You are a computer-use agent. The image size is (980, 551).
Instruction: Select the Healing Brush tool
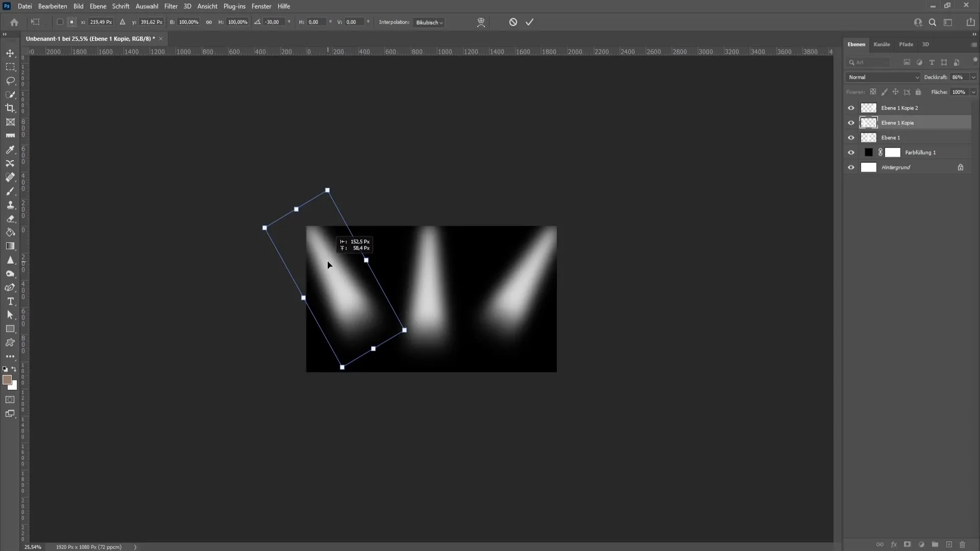tap(10, 177)
